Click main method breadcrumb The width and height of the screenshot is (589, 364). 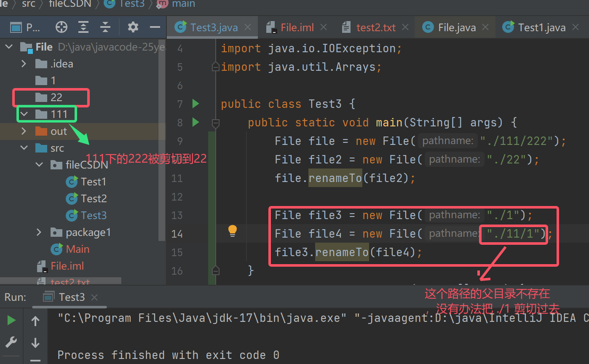coord(176,4)
